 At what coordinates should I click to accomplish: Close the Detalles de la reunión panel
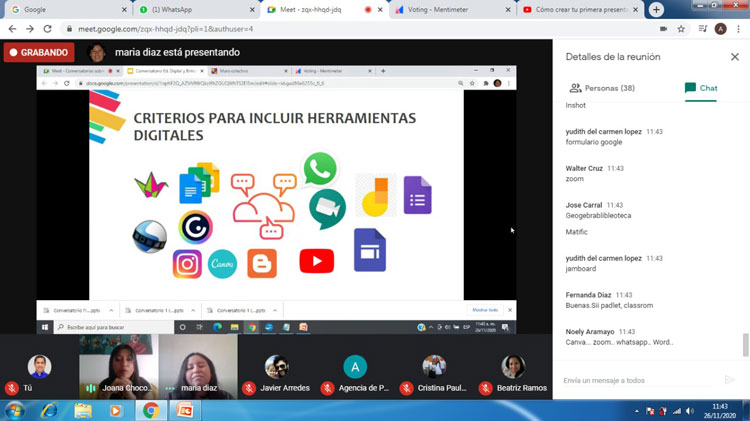735,57
